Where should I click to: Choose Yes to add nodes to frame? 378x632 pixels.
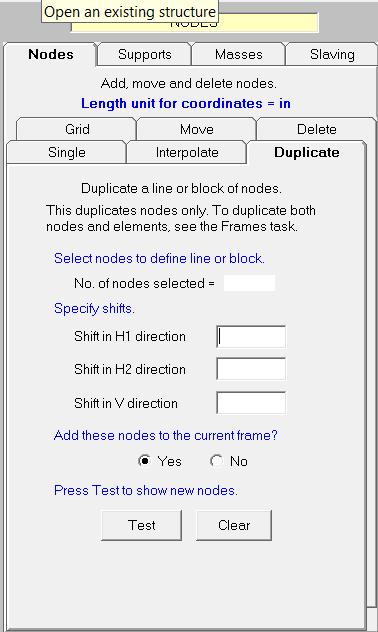[x=160, y=461]
